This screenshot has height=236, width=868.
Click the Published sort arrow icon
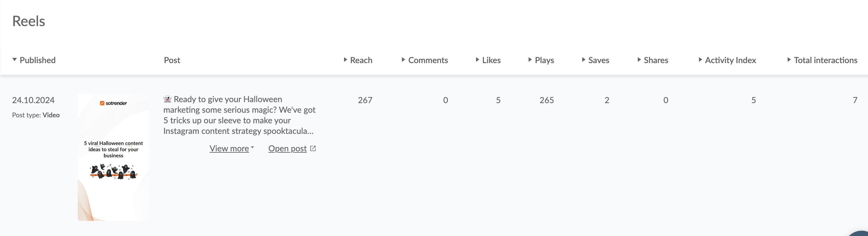15,59
